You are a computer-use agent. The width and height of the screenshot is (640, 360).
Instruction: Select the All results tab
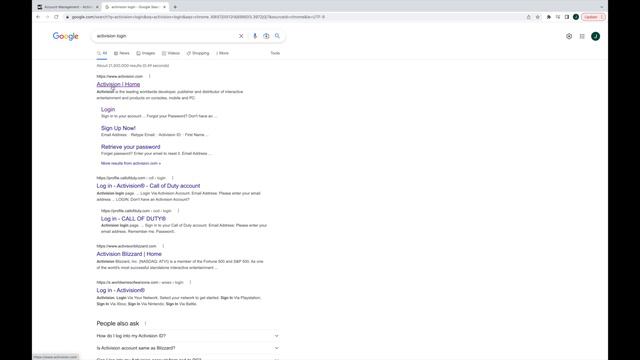[102, 53]
